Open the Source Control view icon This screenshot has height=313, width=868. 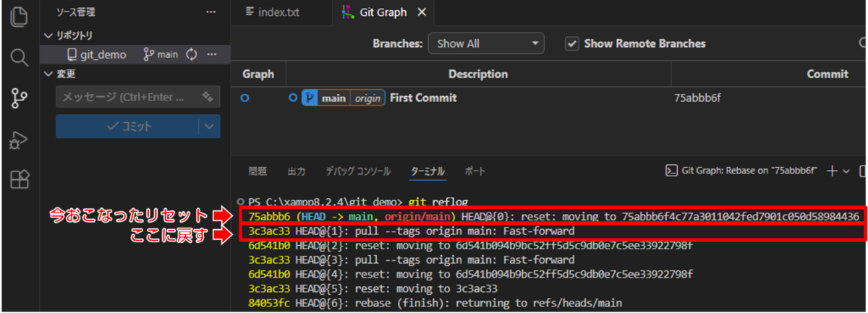(20, 98)
